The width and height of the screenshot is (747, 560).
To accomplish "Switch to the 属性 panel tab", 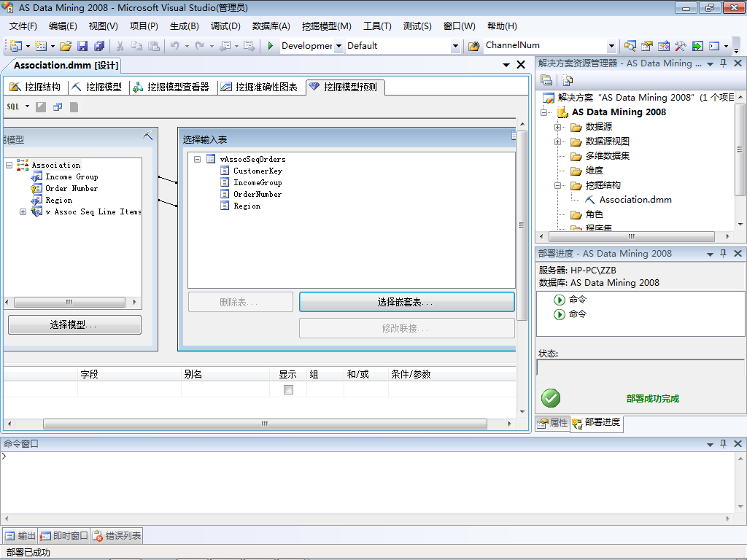I will coord(553,422).
